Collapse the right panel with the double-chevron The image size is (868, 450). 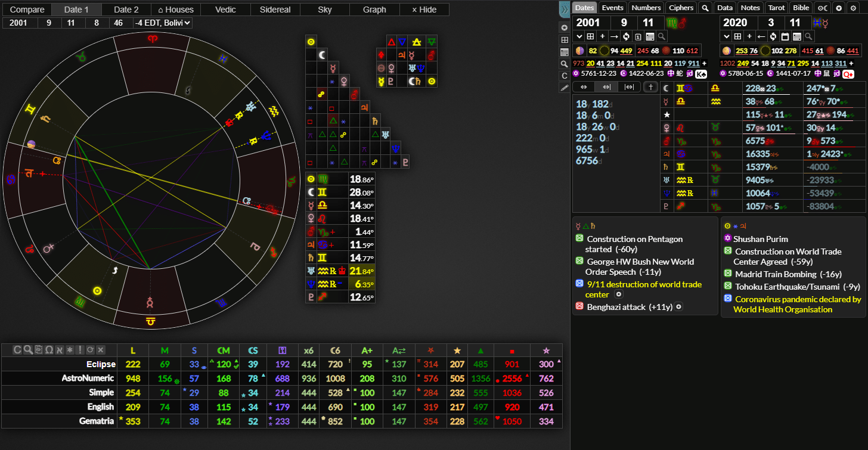564,9
